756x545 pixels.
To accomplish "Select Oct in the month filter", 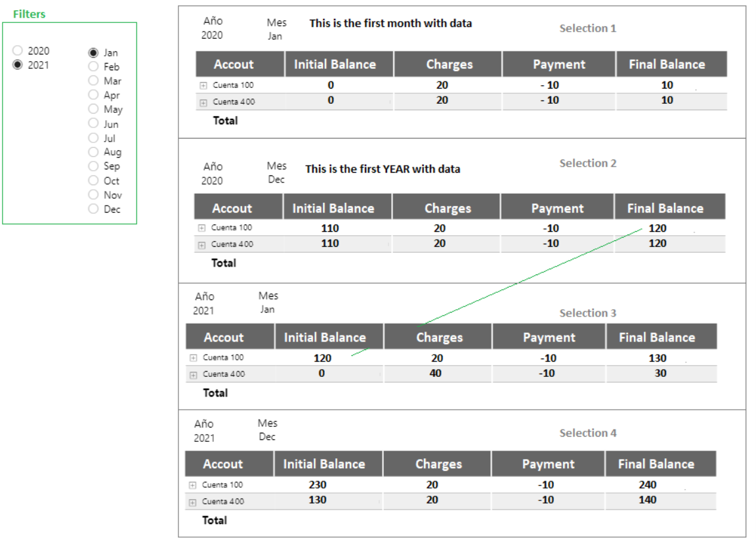I will coord(94,181).
